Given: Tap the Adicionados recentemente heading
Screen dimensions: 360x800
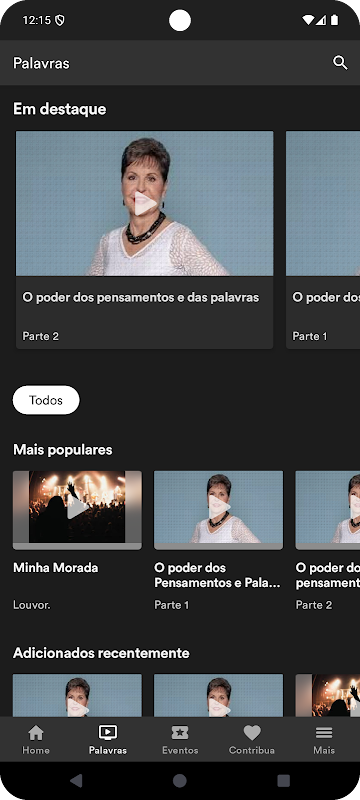Looking at the screenshot, I should click(101, 653).
